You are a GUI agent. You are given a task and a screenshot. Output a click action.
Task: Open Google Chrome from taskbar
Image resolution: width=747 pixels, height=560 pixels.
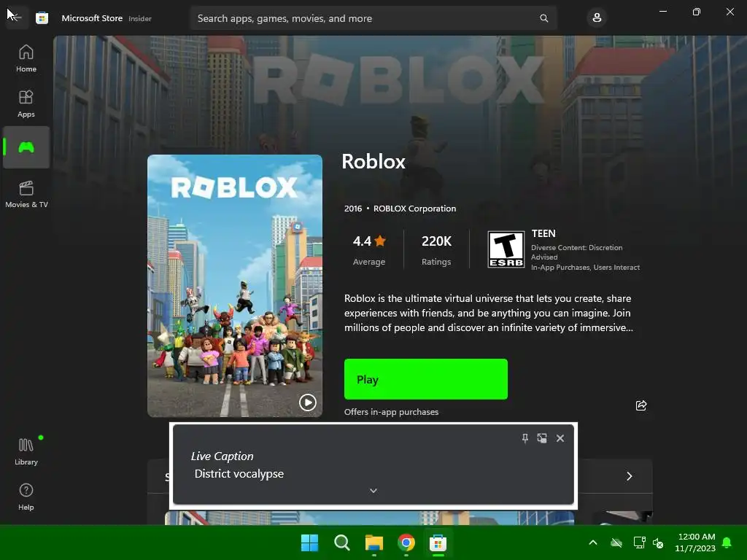(x=406, y=542)
